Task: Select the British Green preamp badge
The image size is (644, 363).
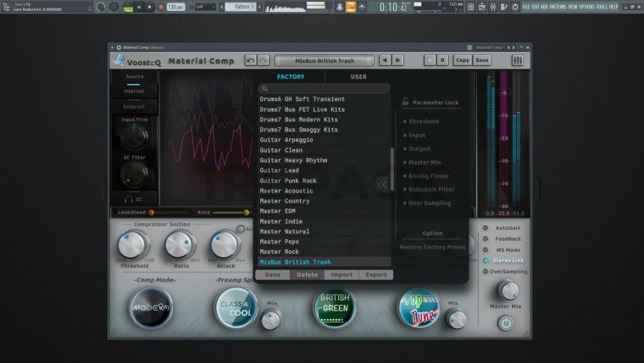Action: [335, 308]
